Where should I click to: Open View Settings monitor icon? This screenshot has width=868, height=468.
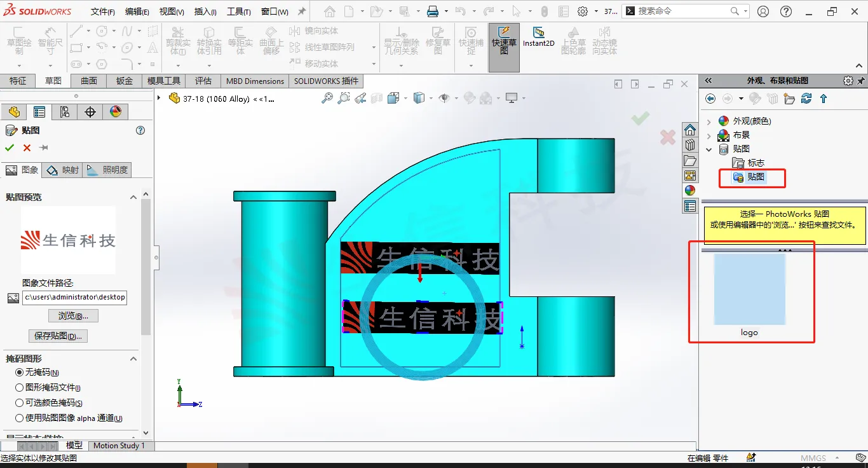click(x=512, y=98)
